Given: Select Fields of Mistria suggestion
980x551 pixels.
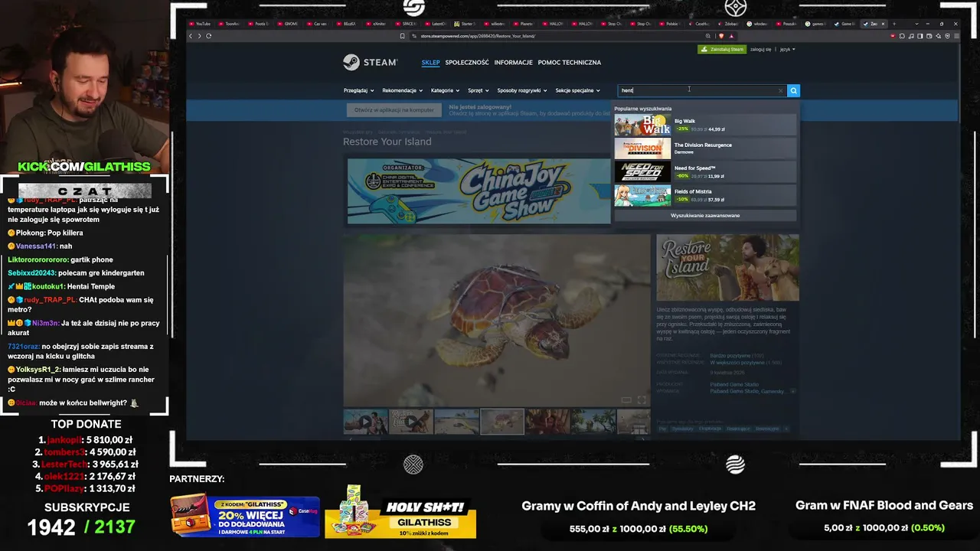Looking at the screenshot, I should click(705, 196).
